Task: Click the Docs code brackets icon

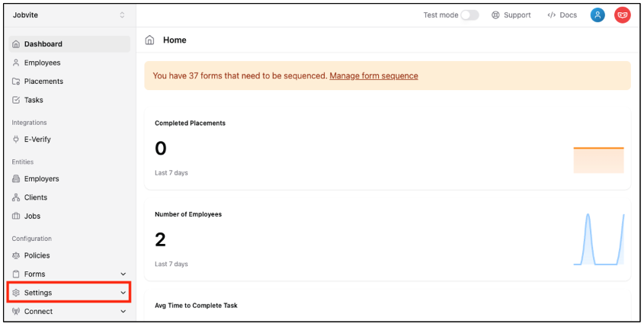Action: 552,15
